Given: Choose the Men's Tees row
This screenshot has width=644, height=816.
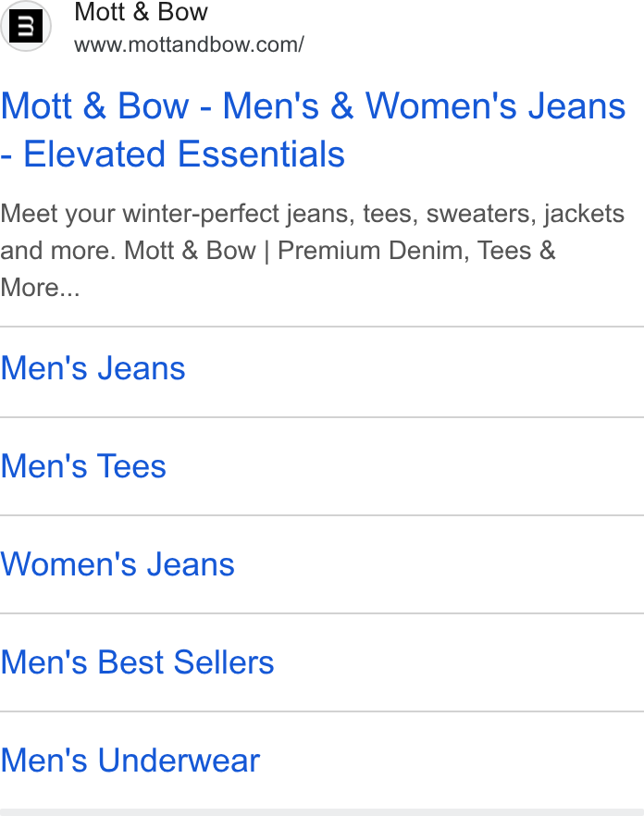Looking at the screenshot, I should pyautogui.click(x=322, y=466).
